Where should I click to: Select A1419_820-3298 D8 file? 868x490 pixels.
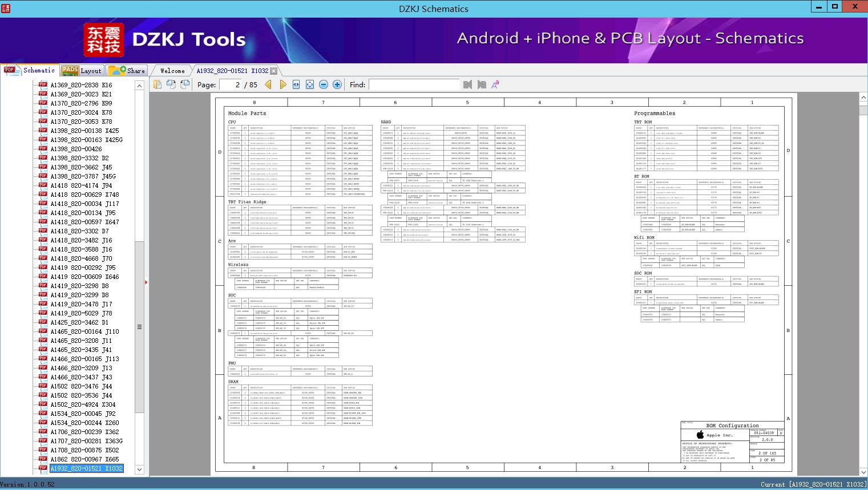(x=79, y=286)
